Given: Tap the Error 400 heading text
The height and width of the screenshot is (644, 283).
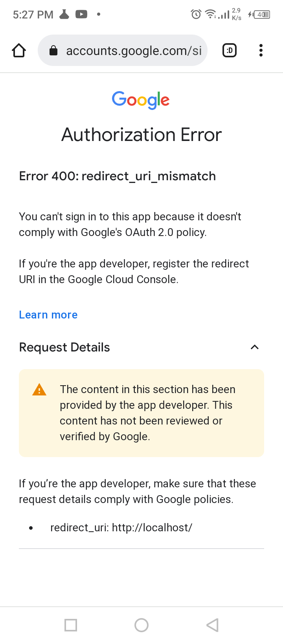Looking at the screenshot, I should (117, 176).
